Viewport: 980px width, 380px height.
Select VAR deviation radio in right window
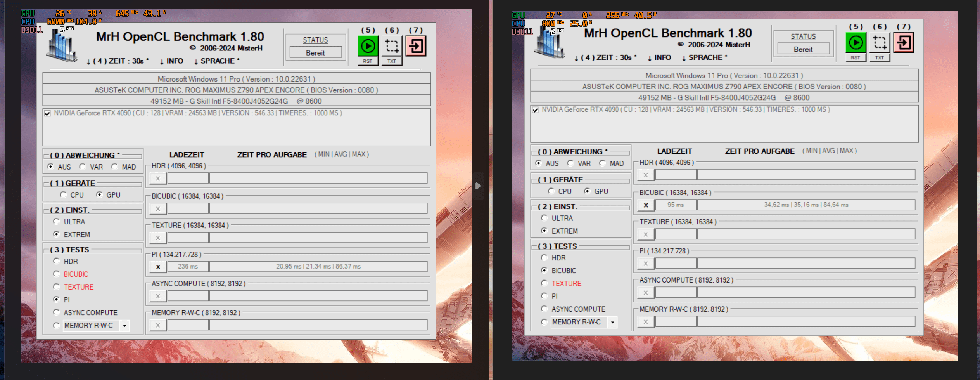coord(570,163)
